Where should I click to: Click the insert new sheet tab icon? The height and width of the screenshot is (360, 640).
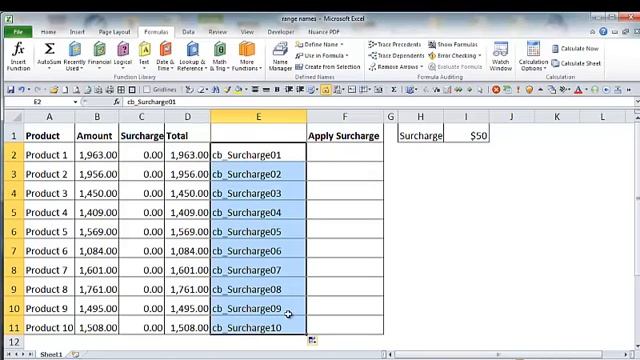[x=75, y=354]
